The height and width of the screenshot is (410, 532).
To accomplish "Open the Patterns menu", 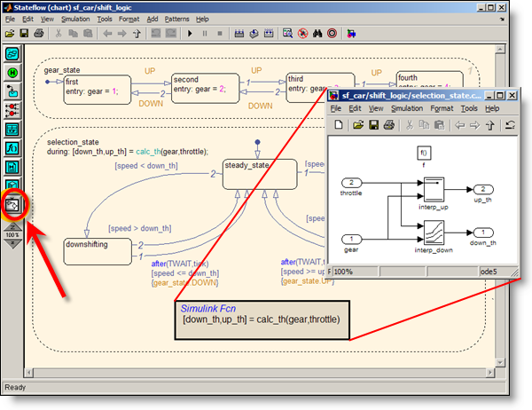I will pos(176,19).
